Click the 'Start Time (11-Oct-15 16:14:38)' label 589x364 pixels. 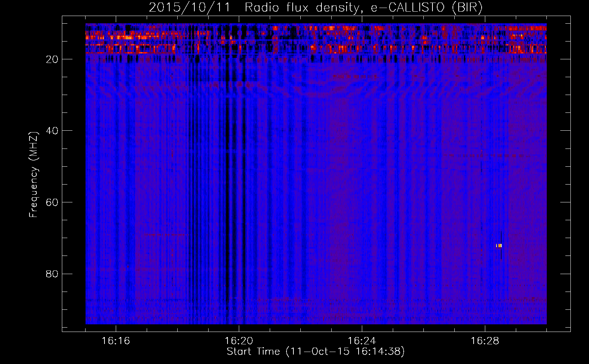coord(316,352)
